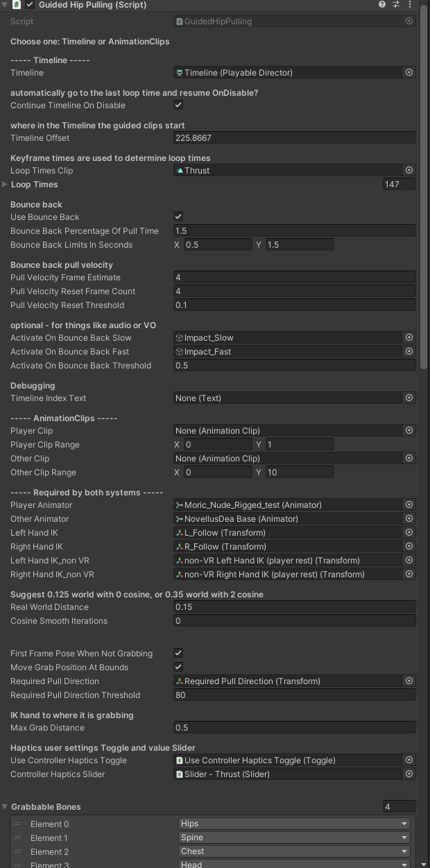Click picker icon for Activate On Bounce Back Slow
The image size is (430, 868).
coord(409,338)
